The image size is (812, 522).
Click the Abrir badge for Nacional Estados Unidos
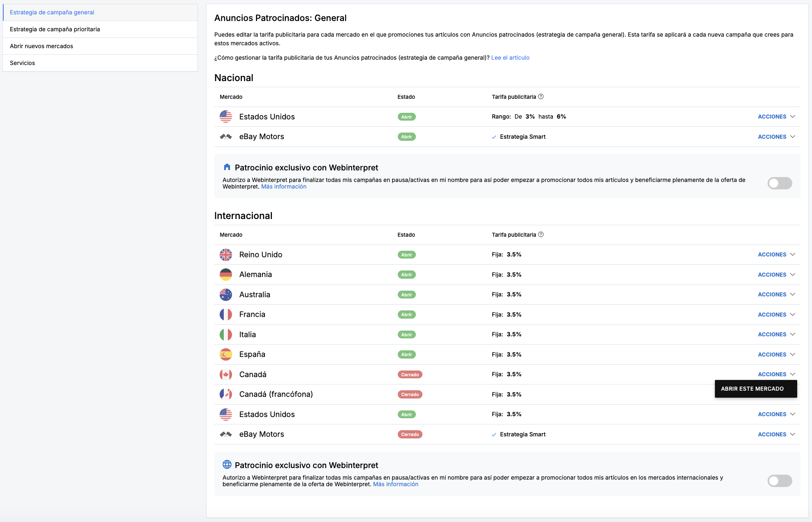[x=407, y=117]
